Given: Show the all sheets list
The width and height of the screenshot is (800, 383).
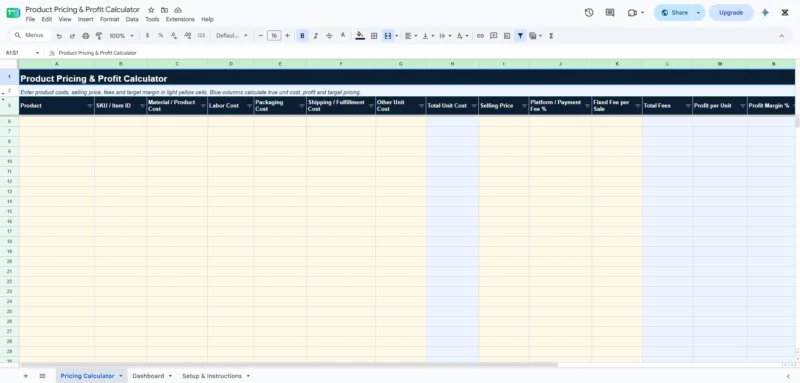Looking at the screenshot, I should (42, 376).
